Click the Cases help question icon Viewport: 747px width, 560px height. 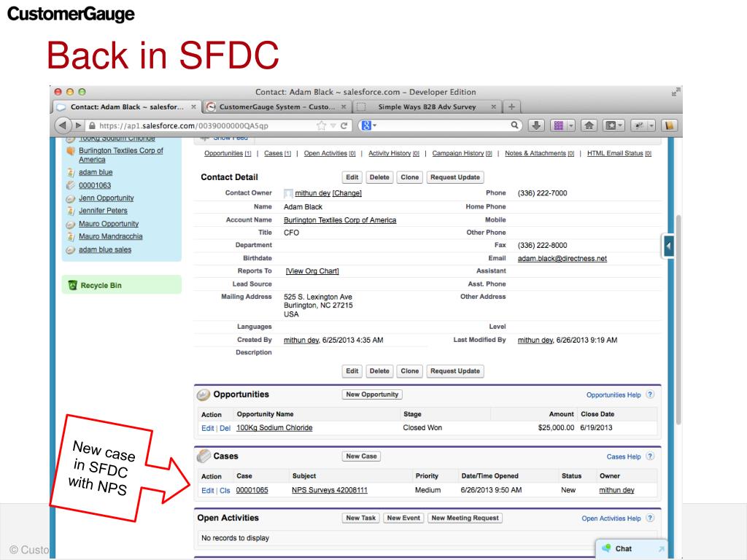point(650,456)
